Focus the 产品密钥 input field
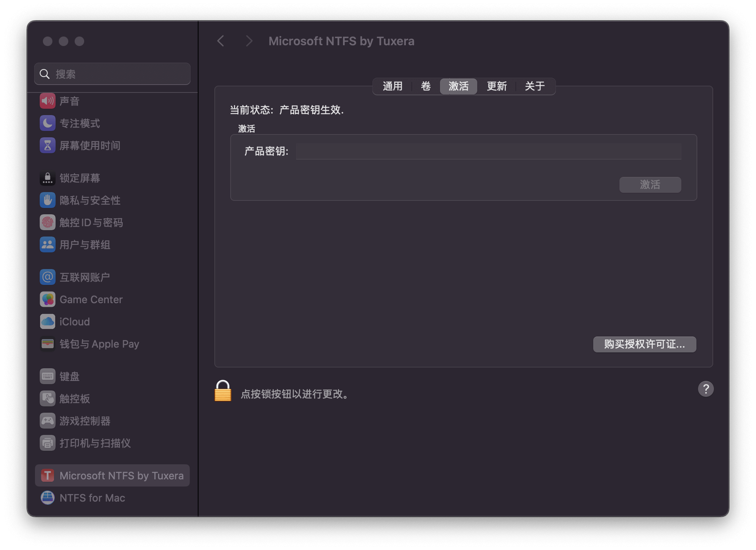Viewport: 756px width, 550px height. [x=488, y=151]
